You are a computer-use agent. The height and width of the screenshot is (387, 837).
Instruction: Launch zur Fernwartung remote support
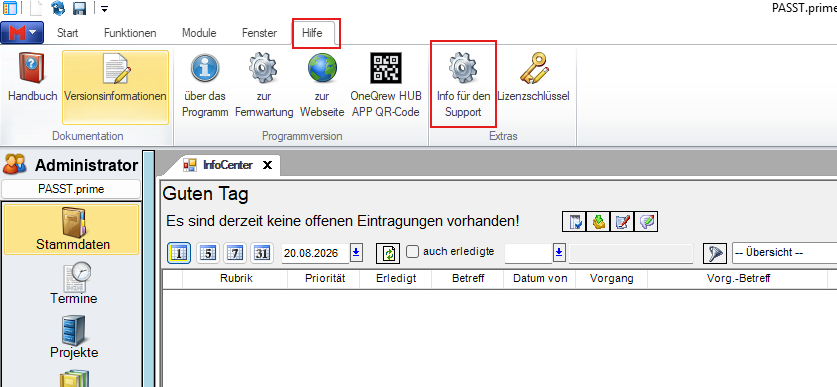264,85
